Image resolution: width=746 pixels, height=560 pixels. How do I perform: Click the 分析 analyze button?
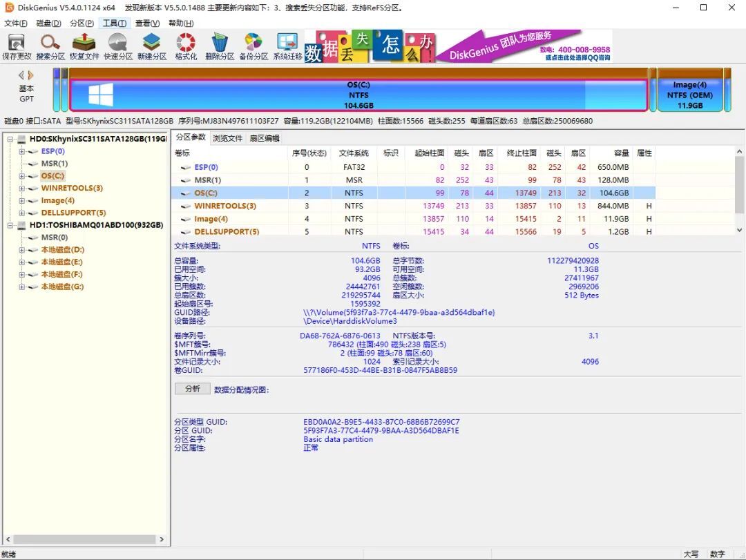[x=193, y=389]
